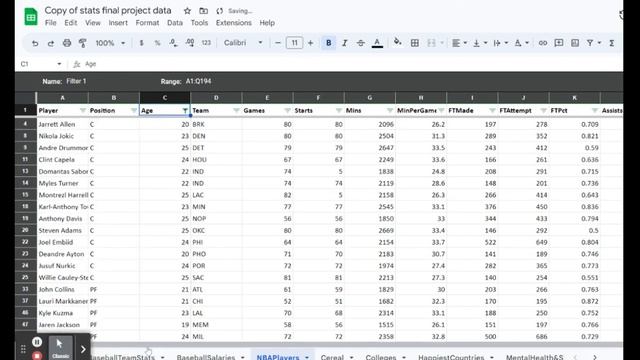
Task: Open borders menu
Action: 415,43
